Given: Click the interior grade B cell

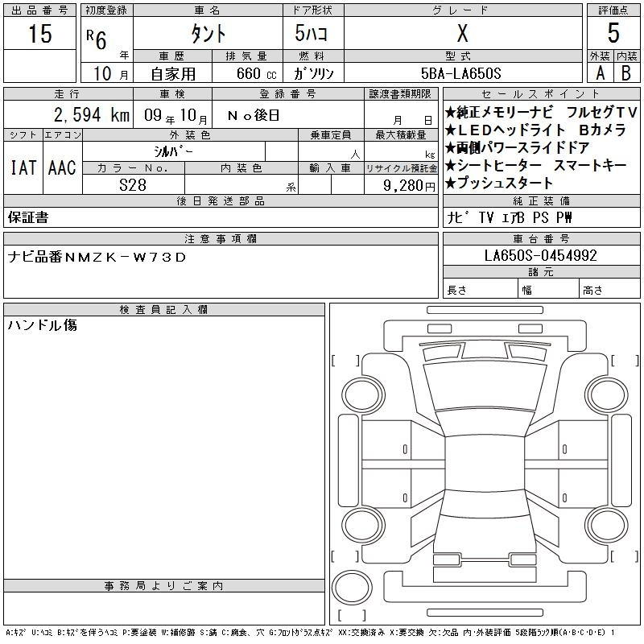Looking at the screenshot, I should pos(625,72).
